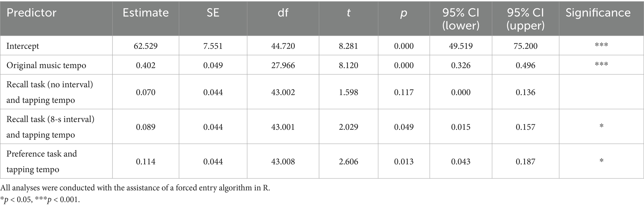
Task: Click the Intercept row label
Action: point(23,46)
